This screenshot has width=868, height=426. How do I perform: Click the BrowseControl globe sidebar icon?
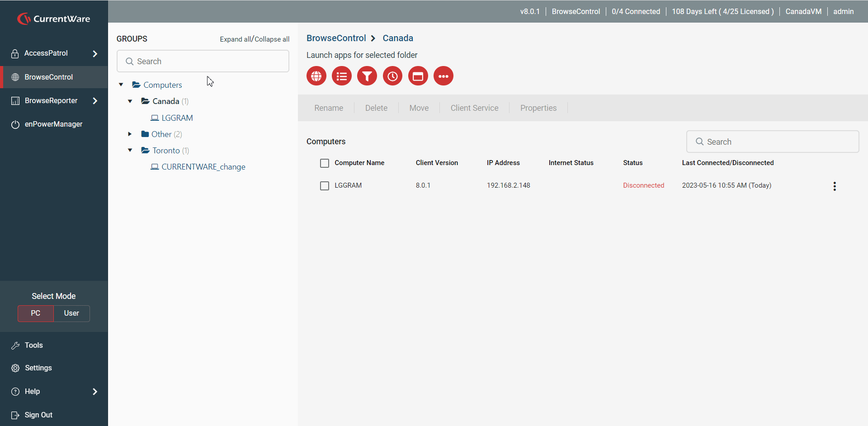(x=15, y=77)
